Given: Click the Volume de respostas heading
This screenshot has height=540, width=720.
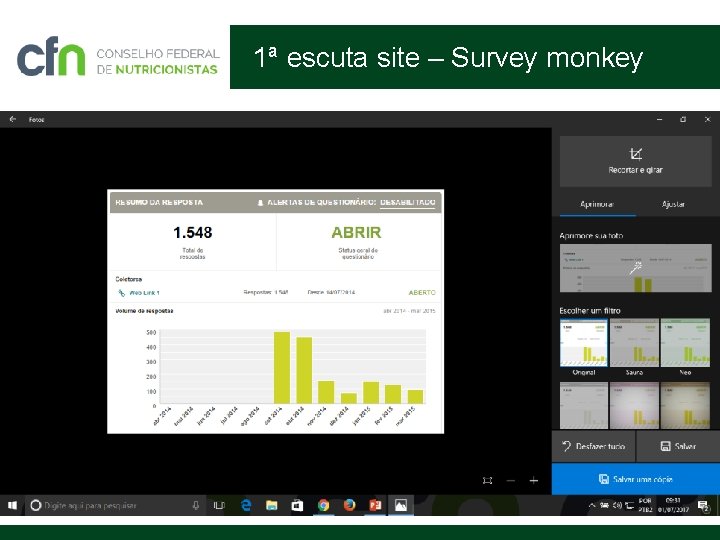Looking at the screenshot, I should (x=144, y=311).
